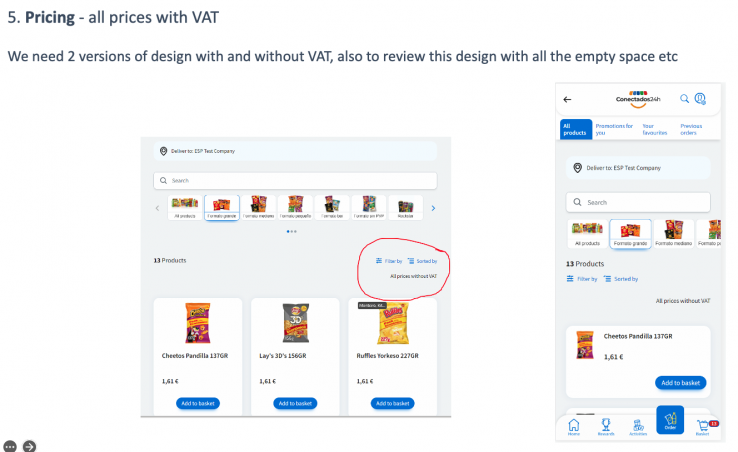Open Rewards trophy in bottom navigation
Screen dimensions: 738x452
(x=606, y=427)
